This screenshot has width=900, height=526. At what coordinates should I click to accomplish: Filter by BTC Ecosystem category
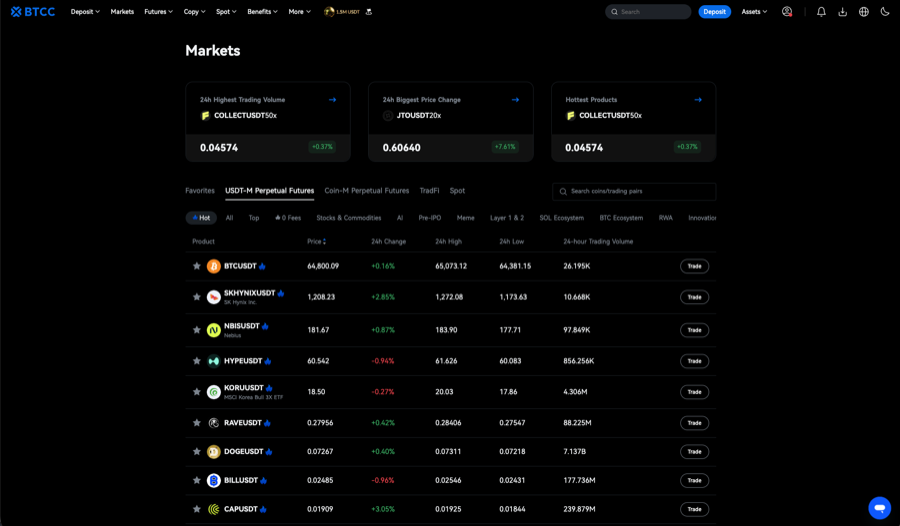tap(621, 218)
